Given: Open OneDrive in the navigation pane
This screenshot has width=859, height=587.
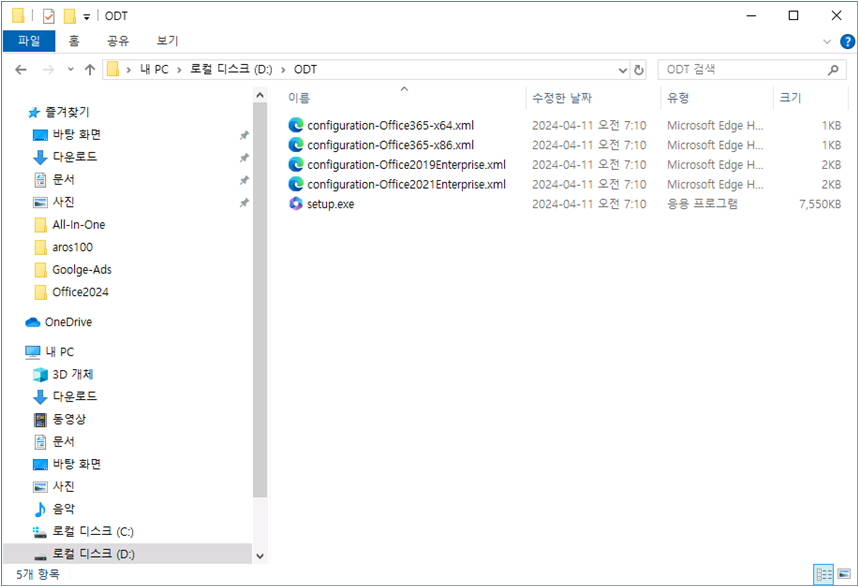Looking at the screenshot, I should click(x=59, y=322).
